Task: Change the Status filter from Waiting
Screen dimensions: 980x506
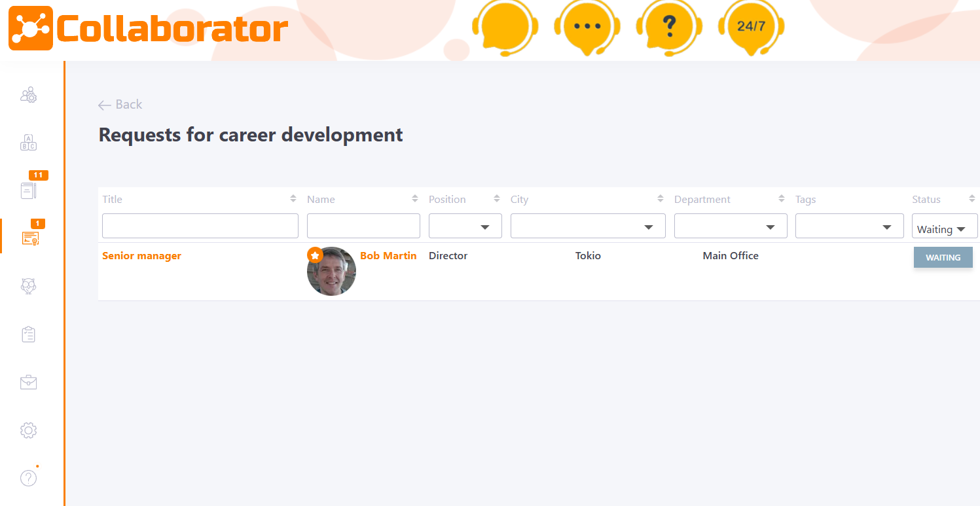Action: pyautogui.click(x=944, y=229)
